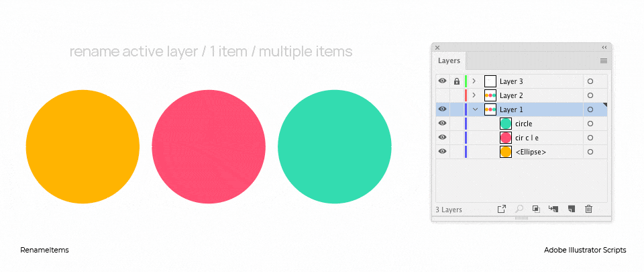644x272 pixels.
Task: Select the Layer 2 row name
Action: point(511,96)
